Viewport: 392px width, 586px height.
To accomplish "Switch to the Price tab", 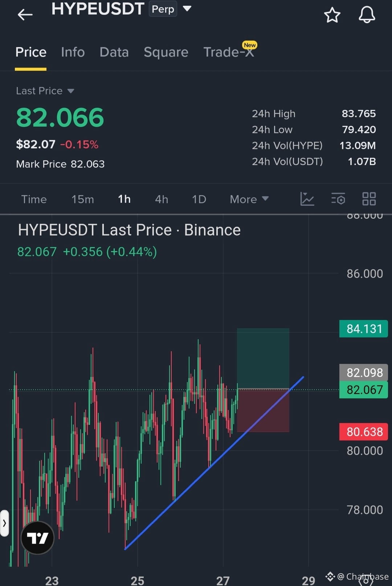I will tap(31, 52).
